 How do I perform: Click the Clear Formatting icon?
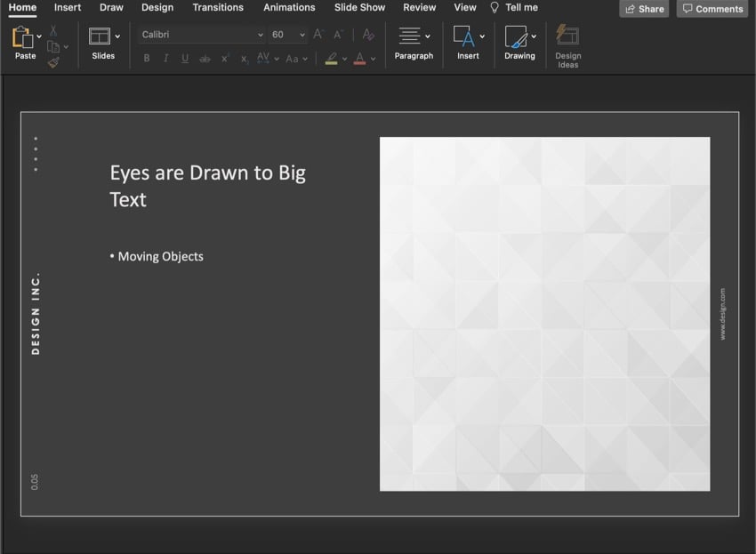tap(368, 35)
